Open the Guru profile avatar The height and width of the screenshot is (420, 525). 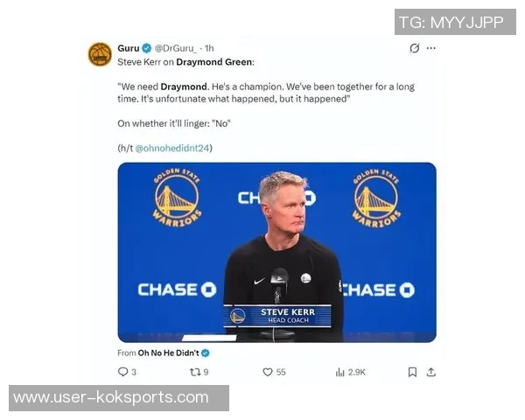100,54
